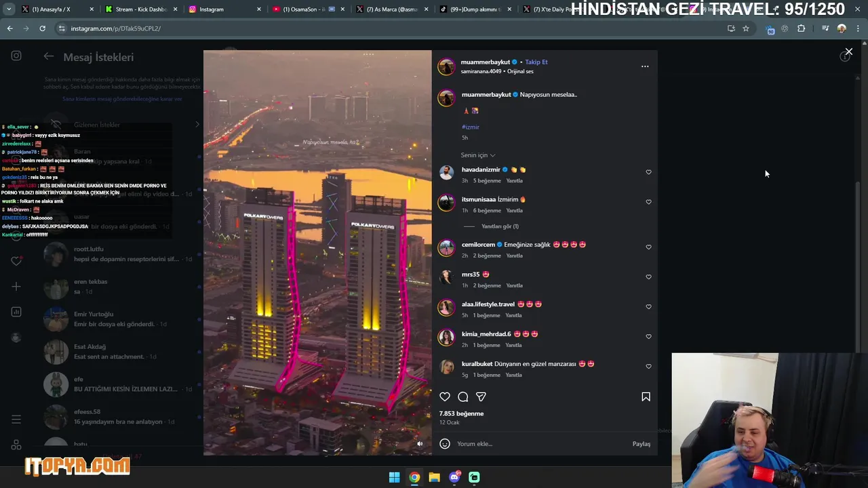
Task: Like kimia_mehrdad.6's comment
Action: tap(648, 337)
